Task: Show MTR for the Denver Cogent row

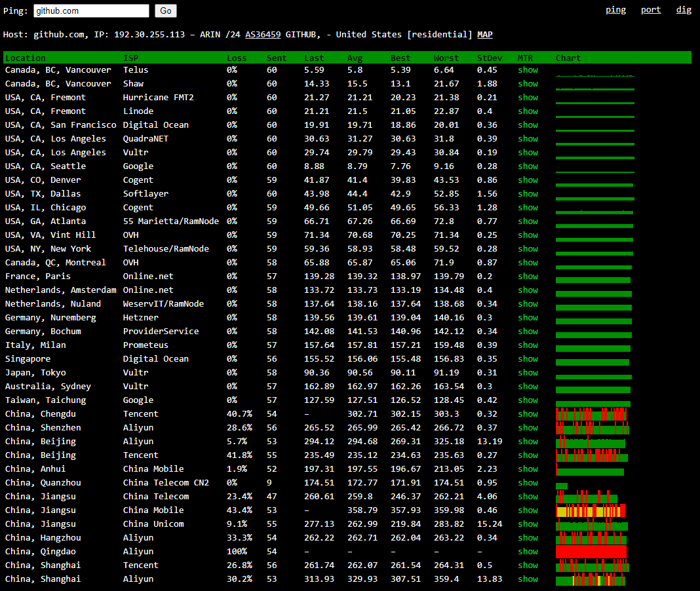Action: pos(528,180)
